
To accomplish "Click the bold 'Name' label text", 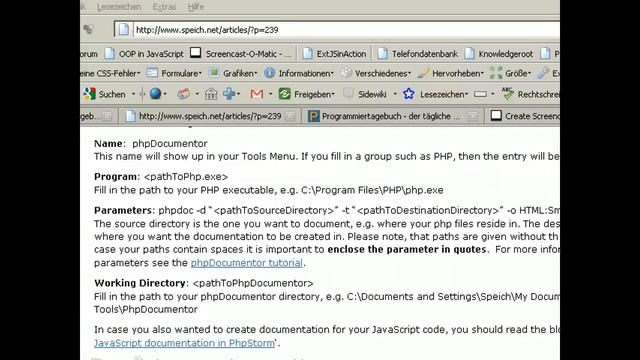I will pos(108,144).
